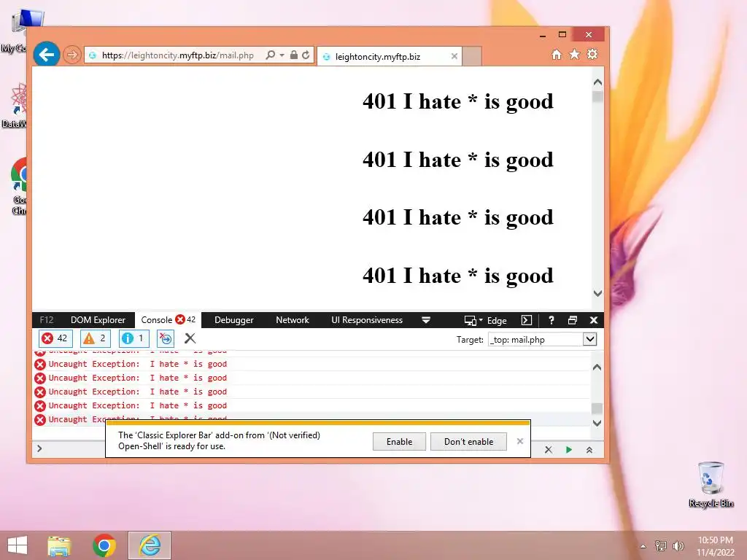The image size is (747, 560).
Task: Go back with the blue back arrow
Action: 47,55
